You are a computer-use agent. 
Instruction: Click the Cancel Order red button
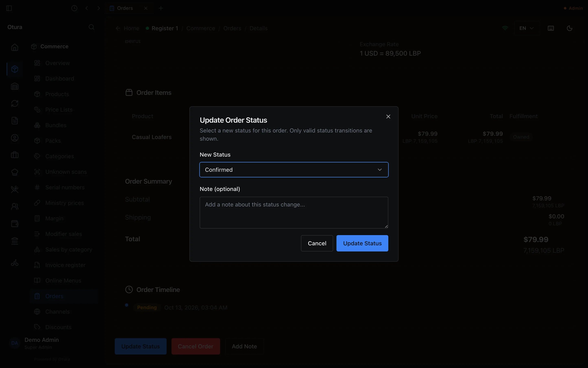click(x=196, y=346)
